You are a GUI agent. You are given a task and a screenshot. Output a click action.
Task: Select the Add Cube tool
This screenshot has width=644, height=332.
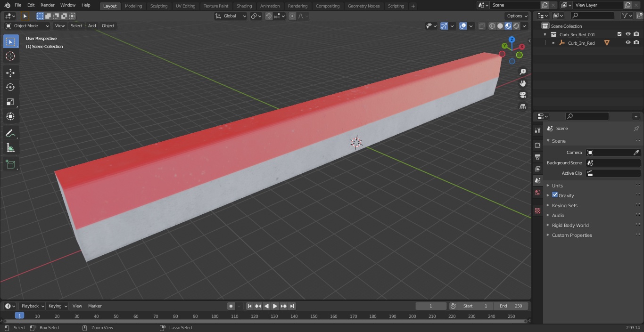[10, 165]
